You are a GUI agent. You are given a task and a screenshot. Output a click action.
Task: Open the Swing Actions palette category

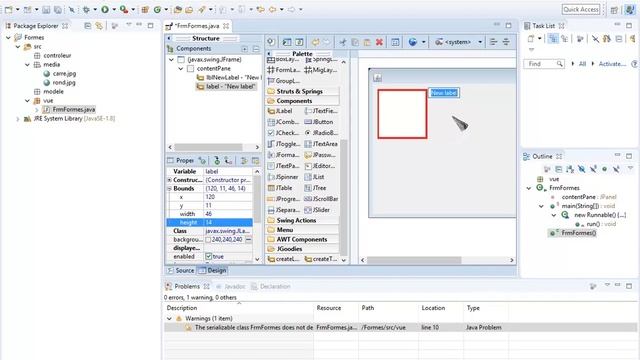point(303,220)
